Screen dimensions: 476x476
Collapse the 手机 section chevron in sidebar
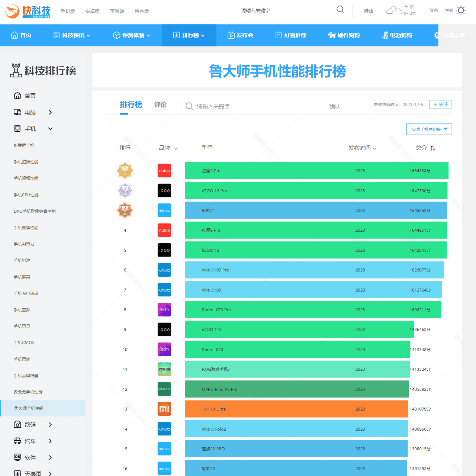point(50,129)
